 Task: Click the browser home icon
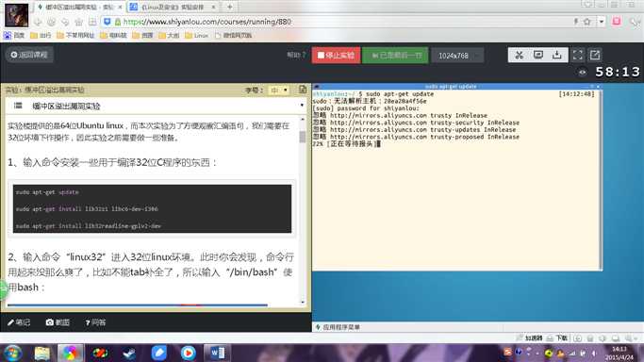pyautogui.click(x=79, y=22)
